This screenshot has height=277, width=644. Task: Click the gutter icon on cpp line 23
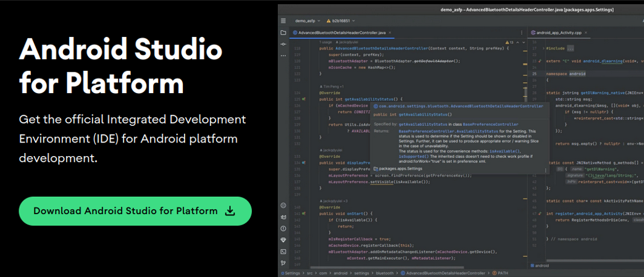(x=540, y=61)
